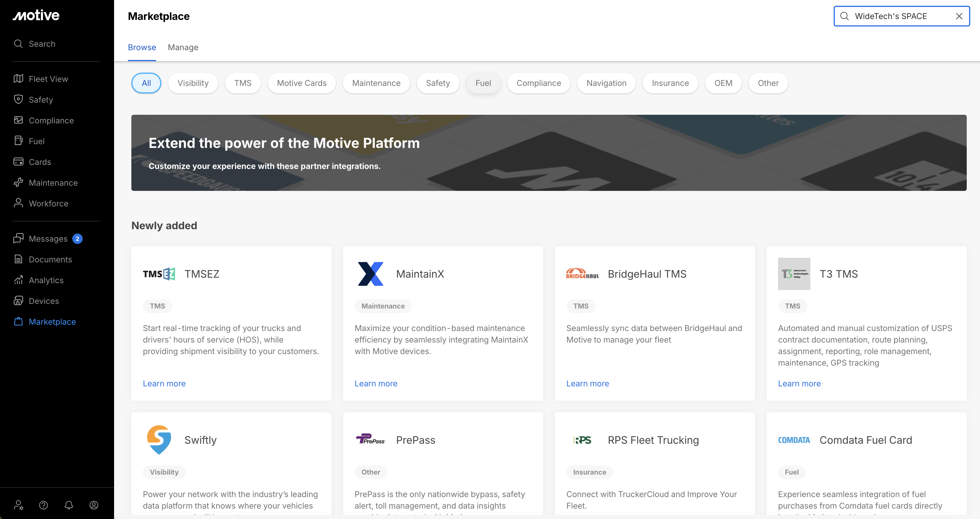This screenshot has height=519, width=980.
Task: Click the Newly added heading
Action: tap(164, 225)
